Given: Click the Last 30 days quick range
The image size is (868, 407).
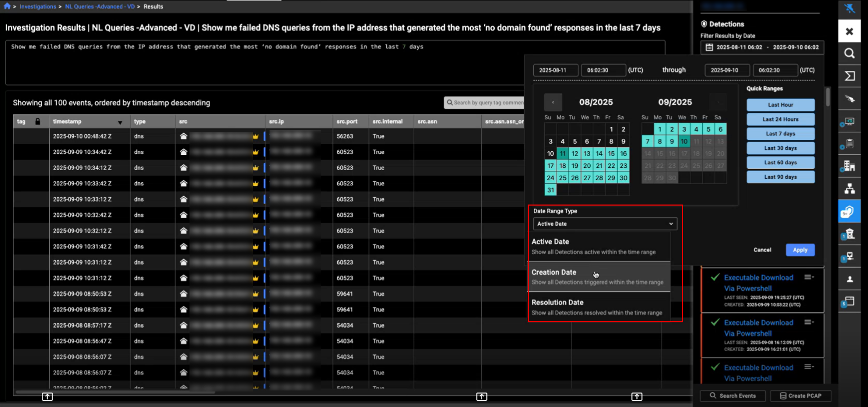Looking at the screenshot, I should click(780, 148).
